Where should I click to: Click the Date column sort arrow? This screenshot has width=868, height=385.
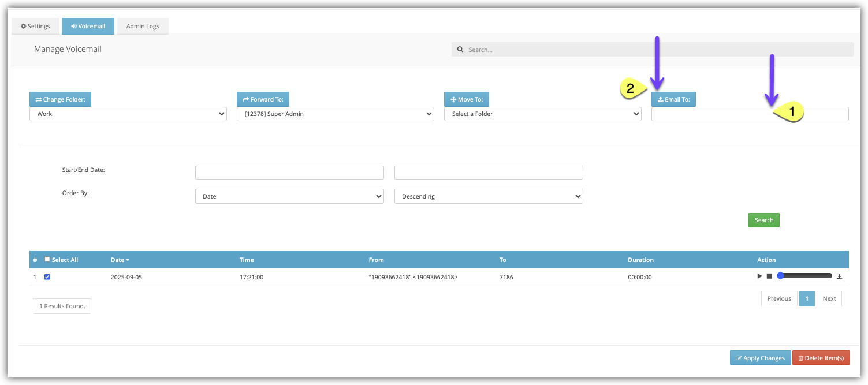(128, 260)
